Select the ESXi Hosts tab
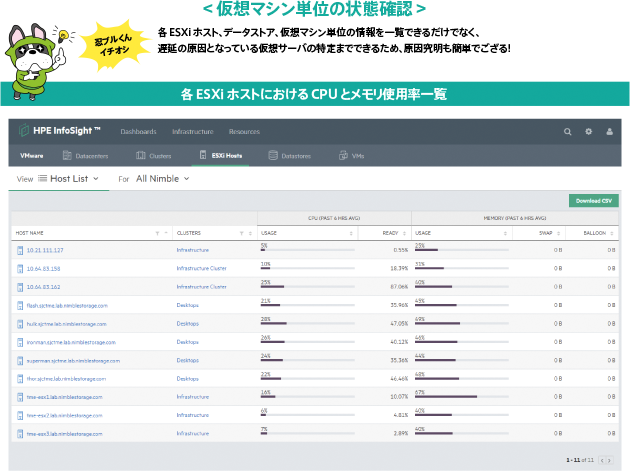The width and height of the screenshot is (630, 471). [x=221, y=155]
